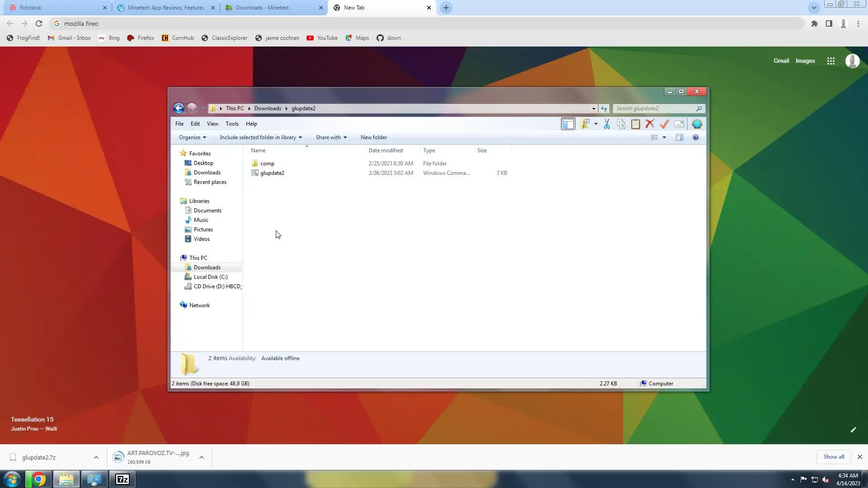Open the view options dropdown arrow
868x488 pixels.
tap(664, 137)
